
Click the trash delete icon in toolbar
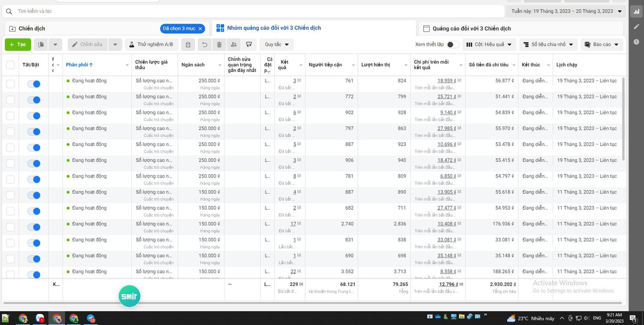tap(219, 44)
